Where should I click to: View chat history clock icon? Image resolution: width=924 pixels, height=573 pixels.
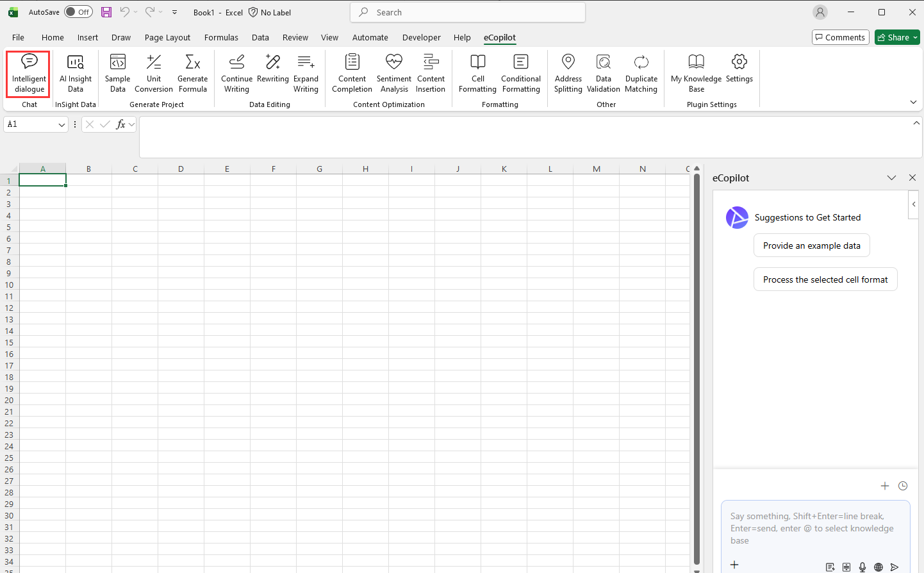(903, 486)
